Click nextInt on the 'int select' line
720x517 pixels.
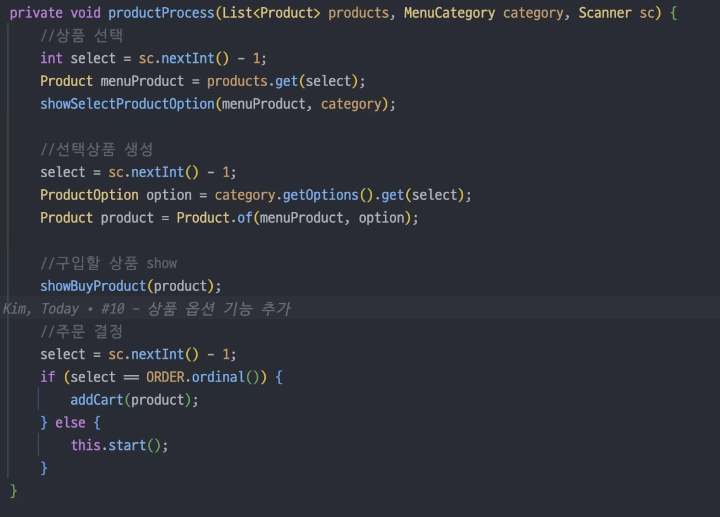[188, 58]
